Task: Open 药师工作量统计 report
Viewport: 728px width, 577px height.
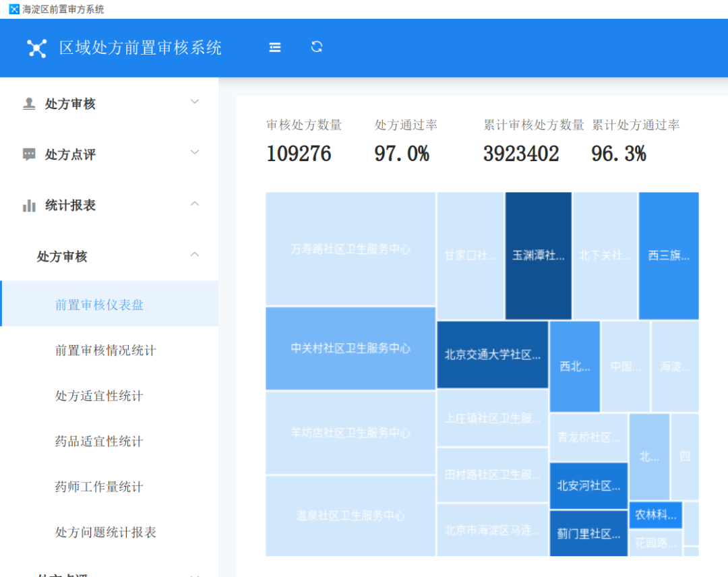Action: 110,486
